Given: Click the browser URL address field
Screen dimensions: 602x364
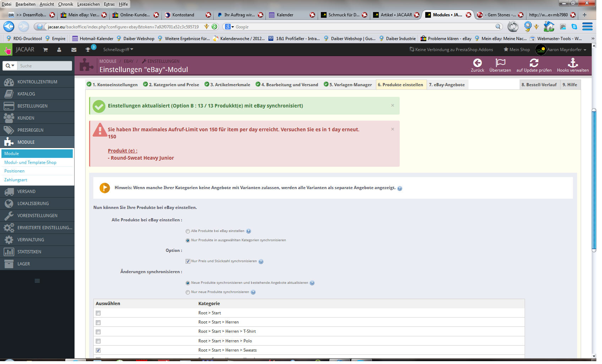Looking at the screenshot, I should click(x=123, y=27).
